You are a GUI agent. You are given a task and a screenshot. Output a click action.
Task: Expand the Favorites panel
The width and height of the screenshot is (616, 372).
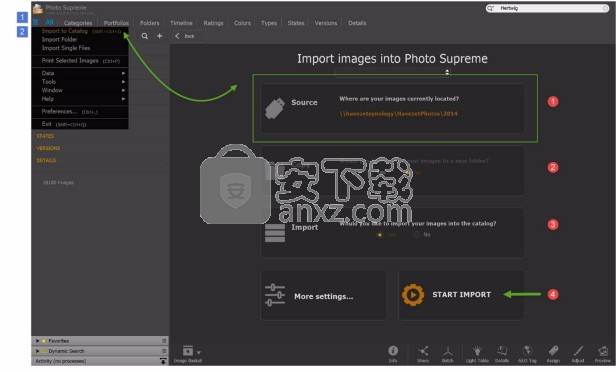pos(37,341)
